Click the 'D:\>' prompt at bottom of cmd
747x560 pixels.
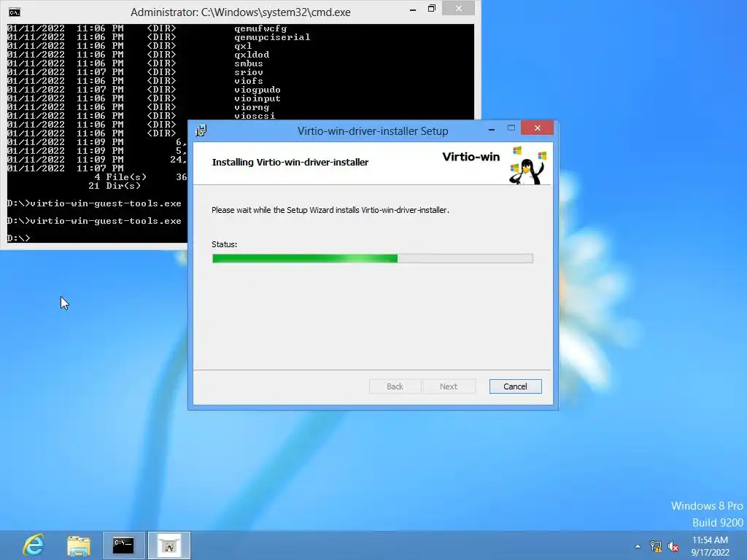tap(18, 238)
